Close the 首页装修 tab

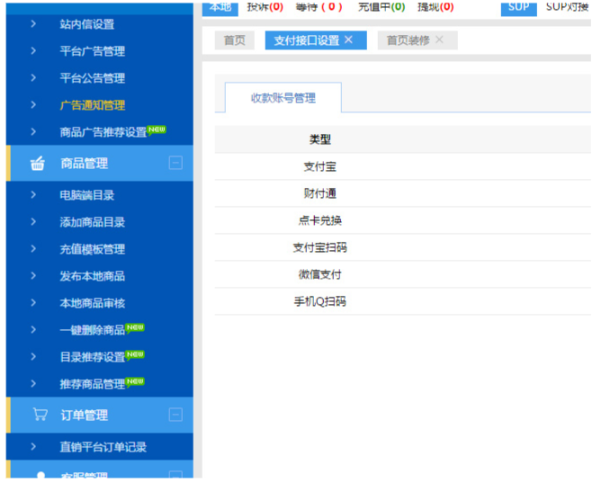(439, 40)
